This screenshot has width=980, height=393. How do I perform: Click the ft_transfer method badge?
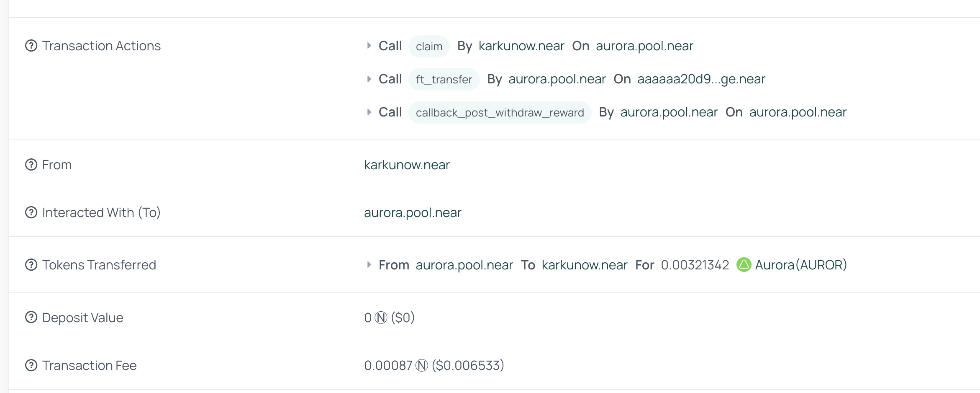(444, 79)
